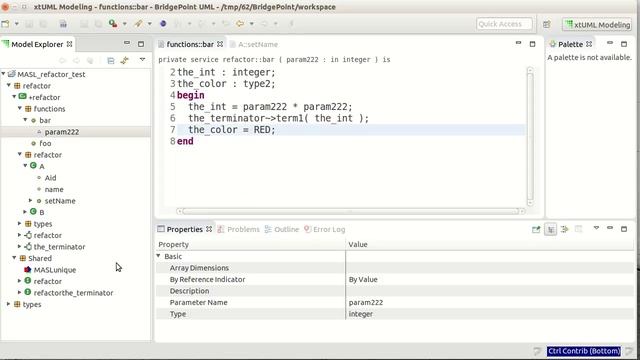Image resolution: width=640 pixels, height=360 pixels.
Task: Click Collapse All in Model Explorer toolbar
Action: tap(111, 60)
